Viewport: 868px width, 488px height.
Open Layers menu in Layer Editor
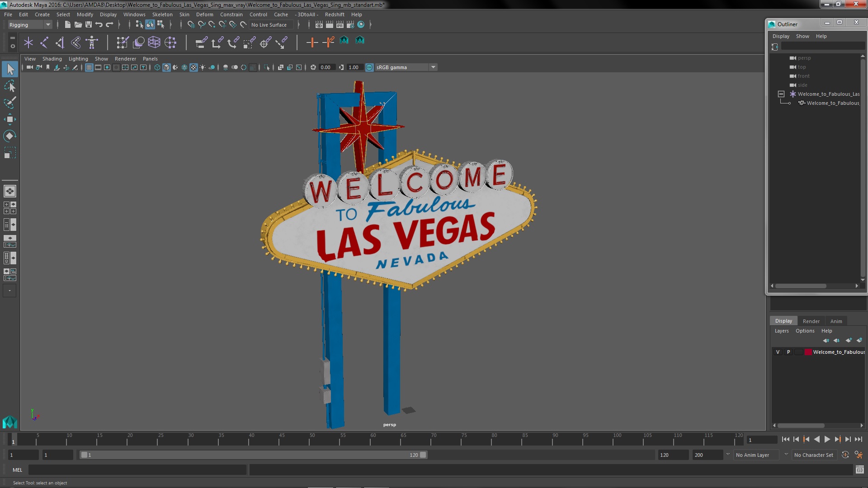781,331
